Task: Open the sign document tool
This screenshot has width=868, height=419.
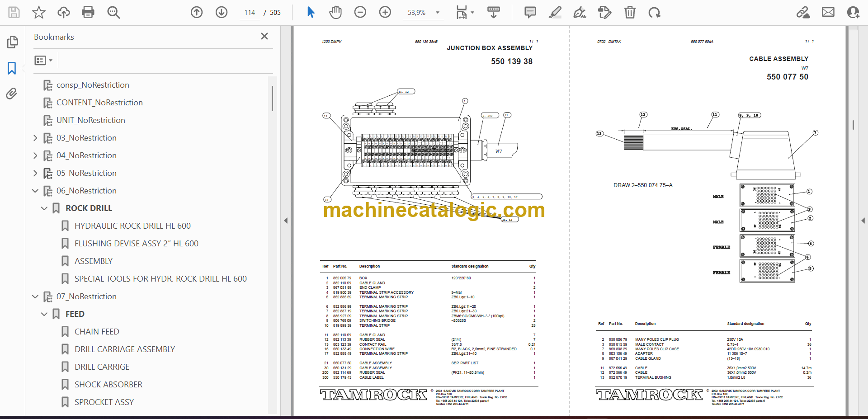Action: click(580, 12)
